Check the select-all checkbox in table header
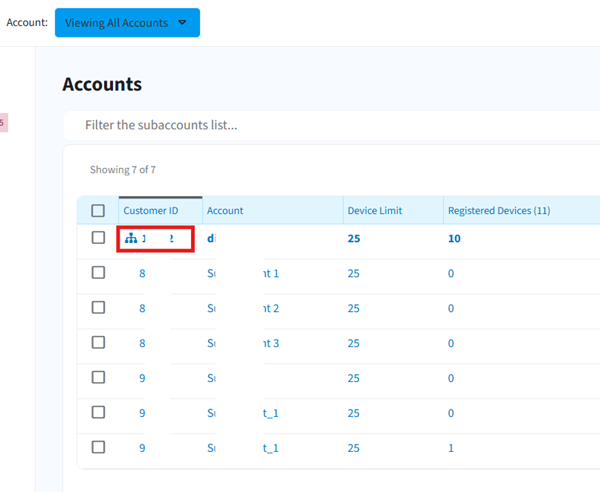Viewport: 600px width, 492px height. tap(98, 211)
